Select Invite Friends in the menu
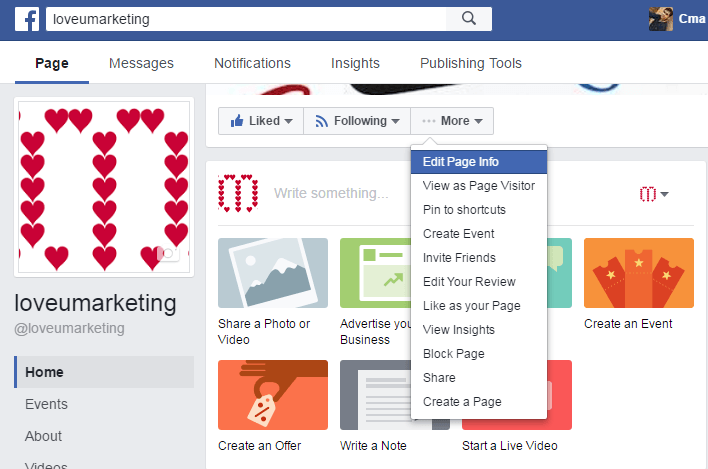This screenshot has width=708, height=469. pyautogui.click(x=479, y=257)
